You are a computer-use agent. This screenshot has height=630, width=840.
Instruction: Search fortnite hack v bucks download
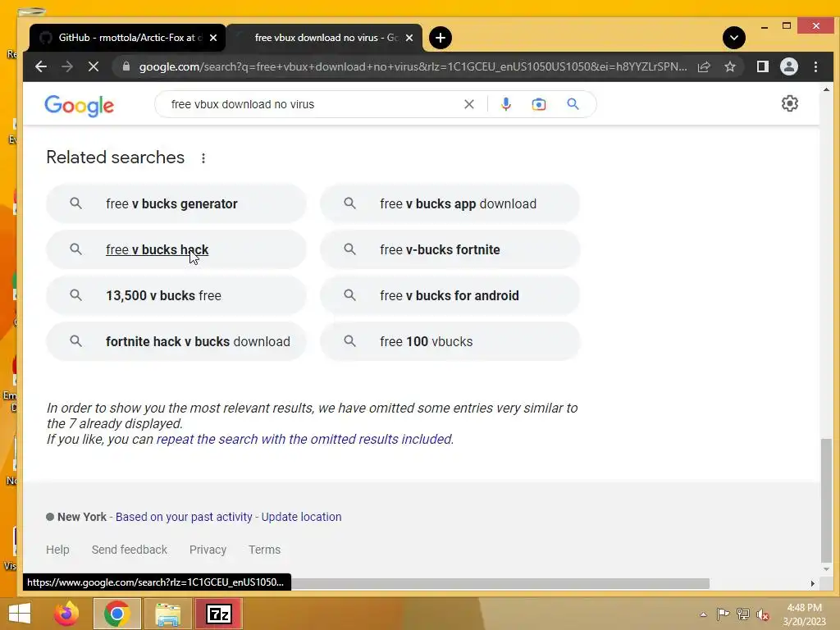click(x=176, y=341)
